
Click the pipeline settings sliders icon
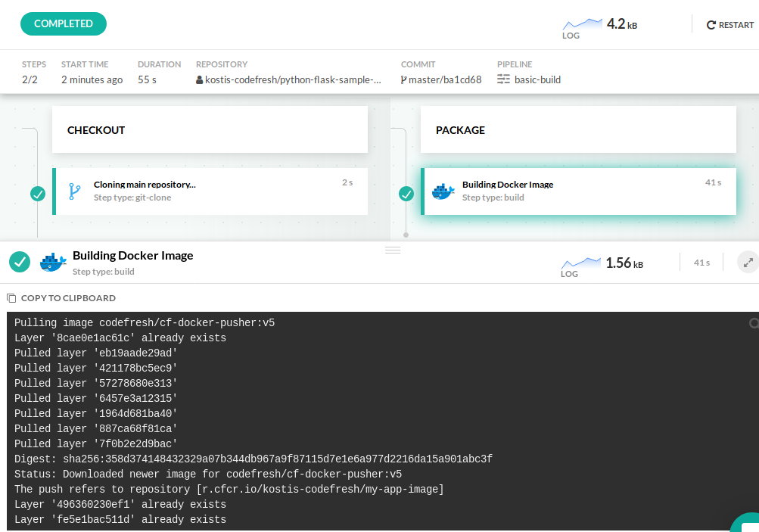click(x=504, y=79)
